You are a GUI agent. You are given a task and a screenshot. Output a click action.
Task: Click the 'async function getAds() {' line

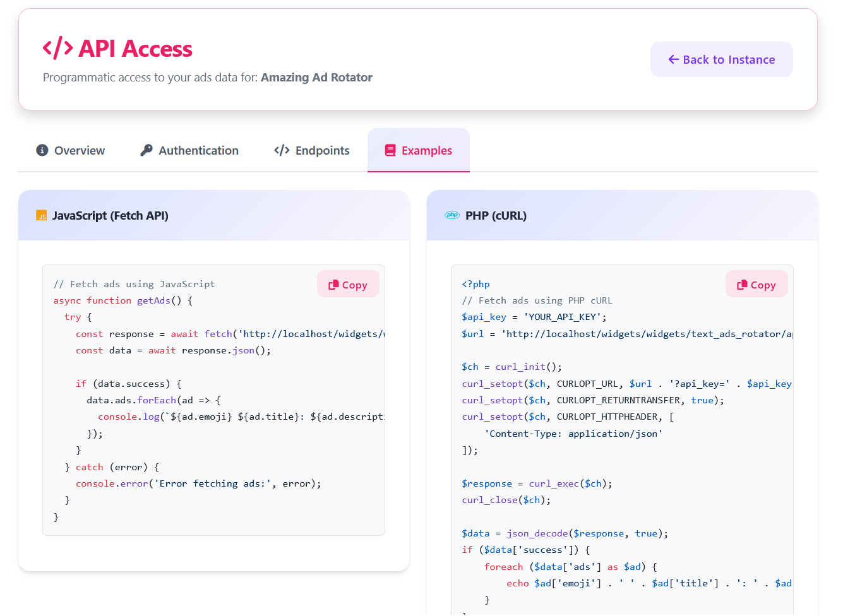tap(123, 300)
